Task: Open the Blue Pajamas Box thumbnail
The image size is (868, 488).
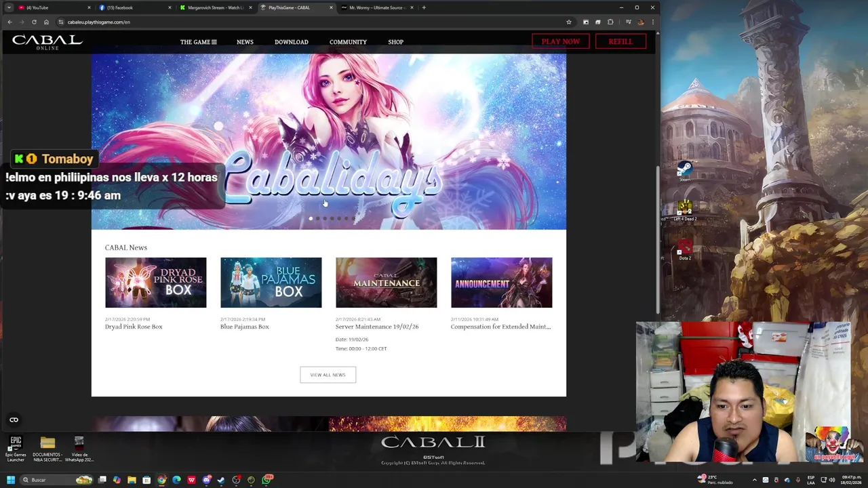Action: pyautogui.click(x=271, y=283)
